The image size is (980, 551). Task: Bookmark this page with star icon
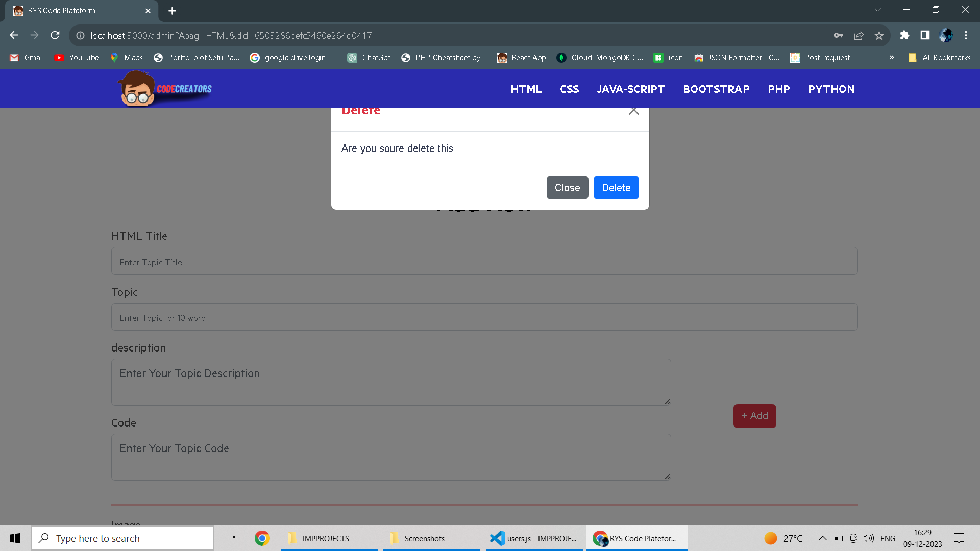coord(879,35)
